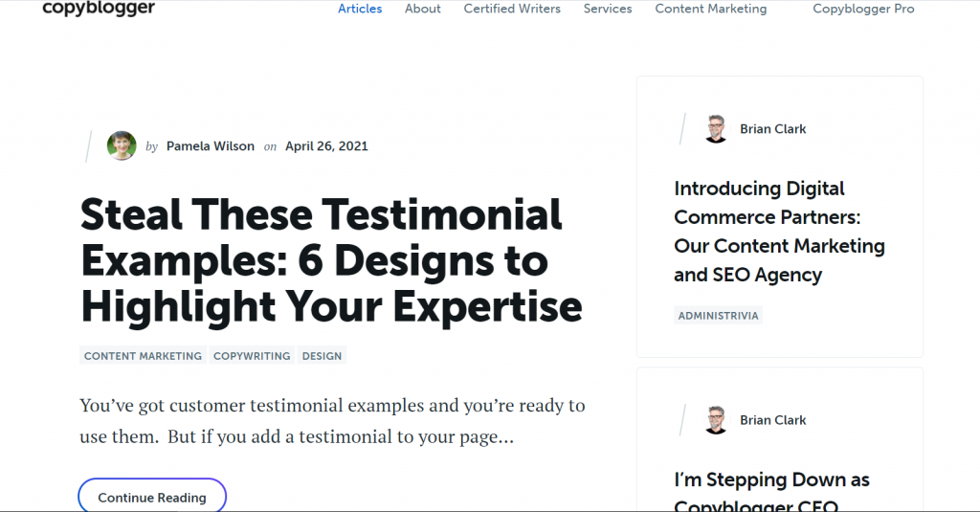
Task: Click Pamela Wilson's avatar photo
Action: 122,145
